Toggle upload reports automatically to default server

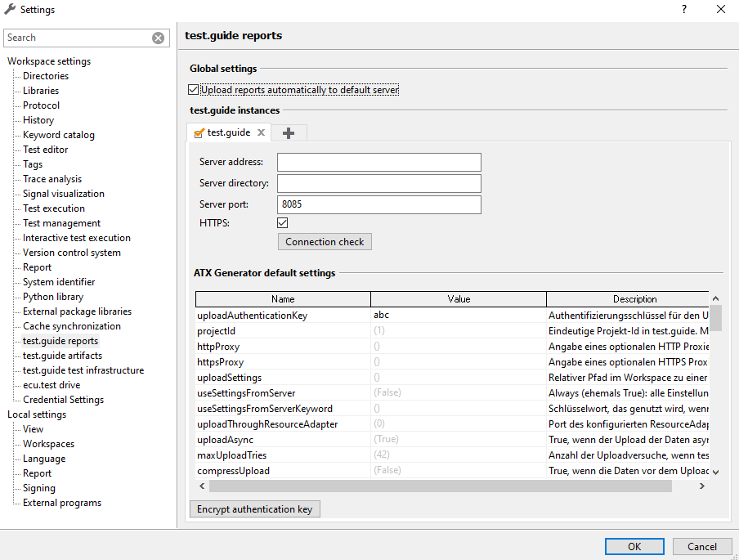pos(193,90)
